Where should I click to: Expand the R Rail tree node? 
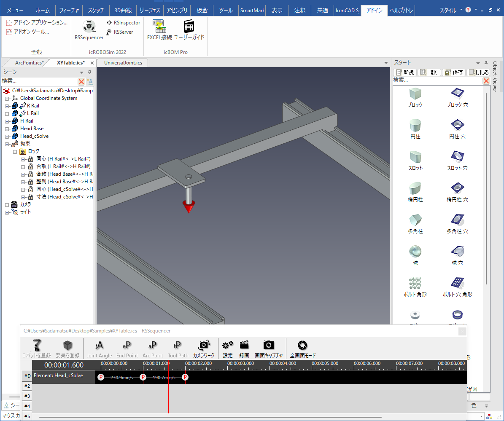tap(7, 106)
